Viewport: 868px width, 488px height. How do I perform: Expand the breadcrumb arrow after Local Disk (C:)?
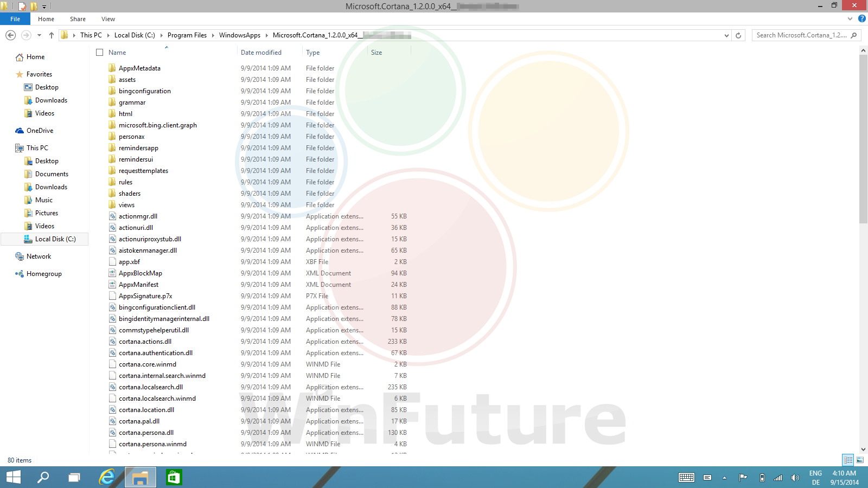point(161,35)
